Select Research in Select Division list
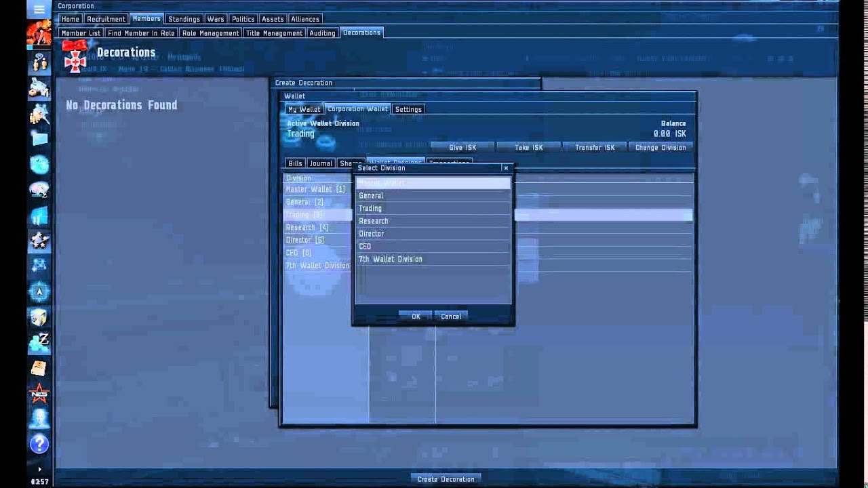This screenshot has height=488, width=868. [433, 221]
